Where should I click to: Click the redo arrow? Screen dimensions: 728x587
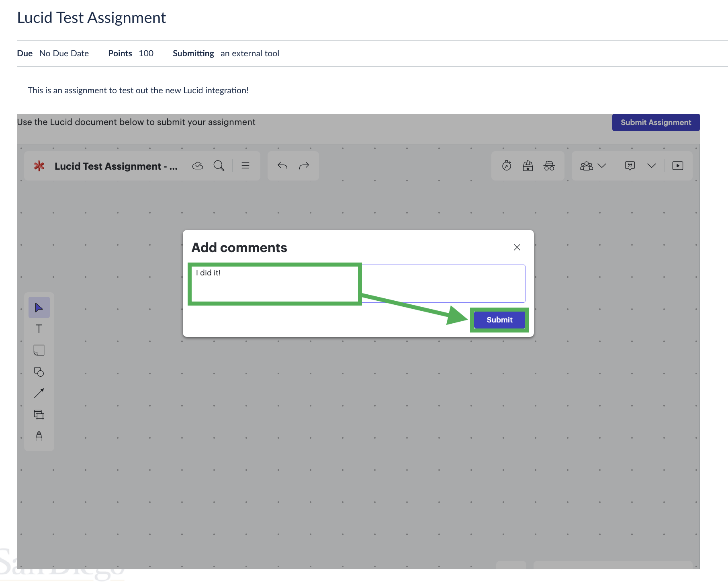tap(304, 166)
